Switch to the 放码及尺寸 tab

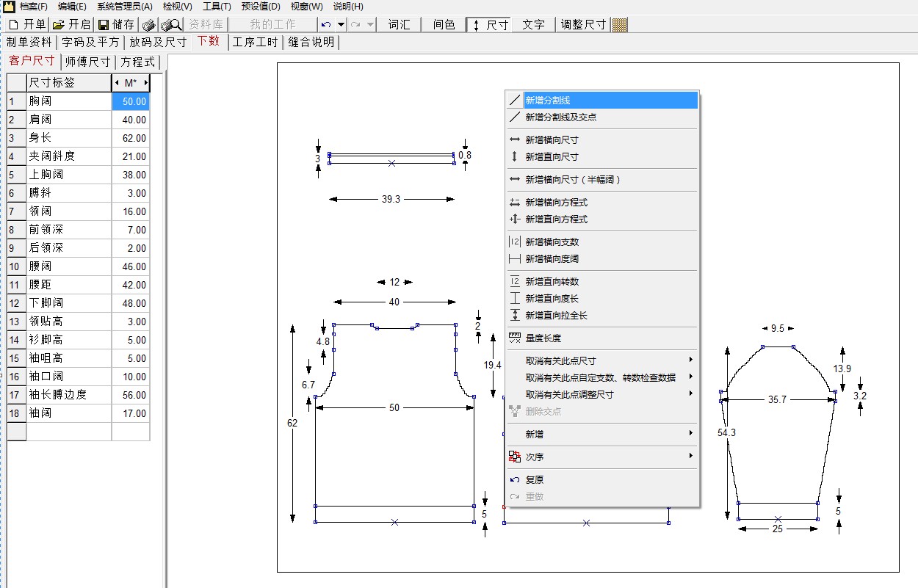[x=158, y=42]
